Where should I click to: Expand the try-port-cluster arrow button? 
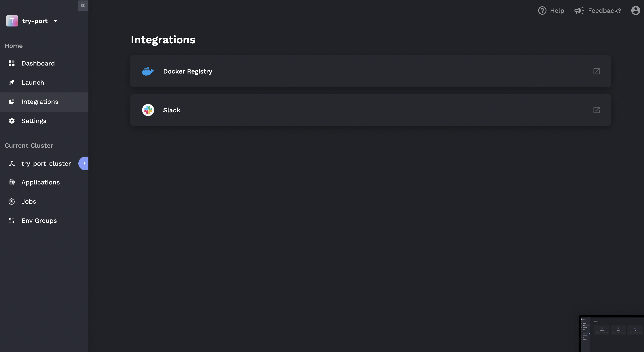pyautogui.click(x=84, y=163)
